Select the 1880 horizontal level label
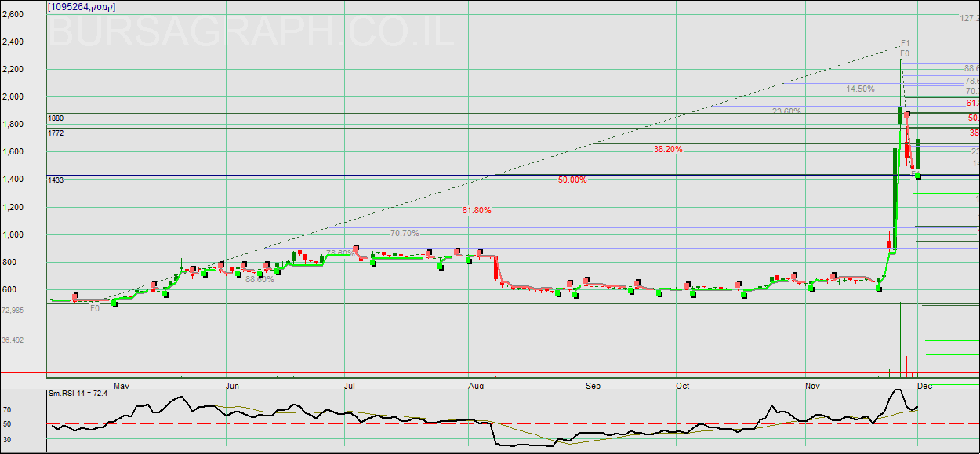 [x=56, y=118]
